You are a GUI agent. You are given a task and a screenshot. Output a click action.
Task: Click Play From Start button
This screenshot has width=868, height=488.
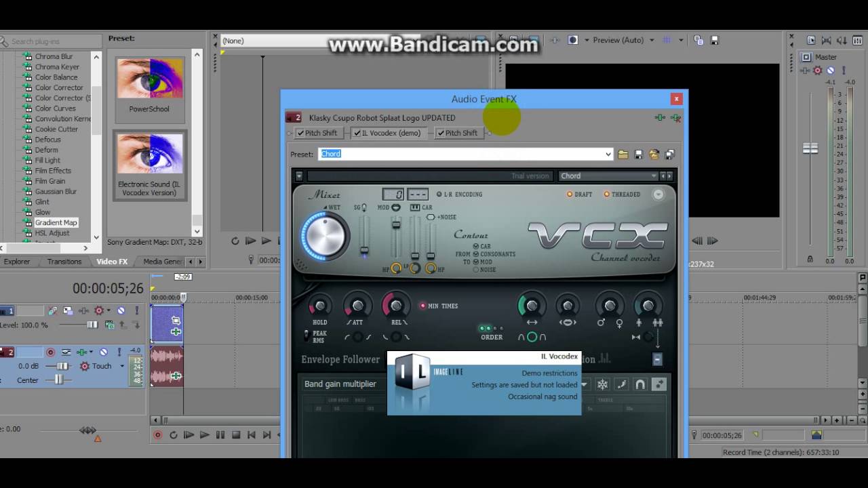tap(189, 435)
